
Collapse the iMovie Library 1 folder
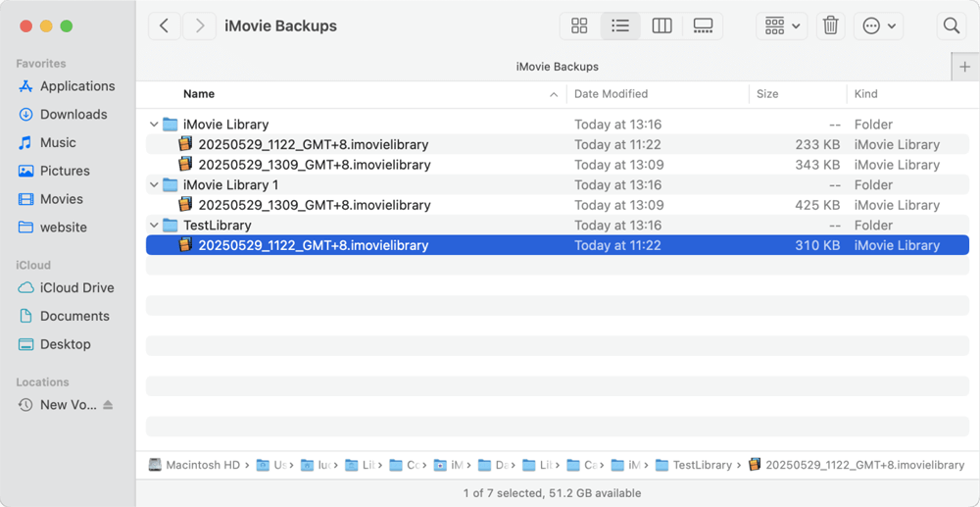click(x=154, y=185)
